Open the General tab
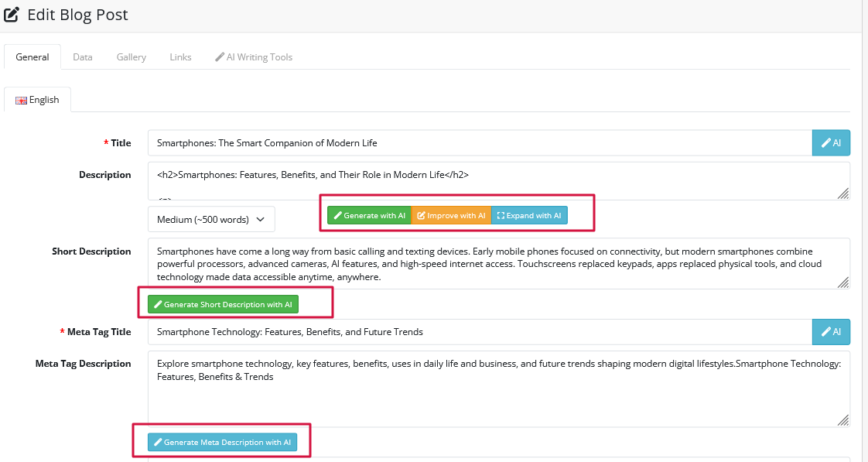This screenshot has height=462, width=868. (x=32, y=57)
